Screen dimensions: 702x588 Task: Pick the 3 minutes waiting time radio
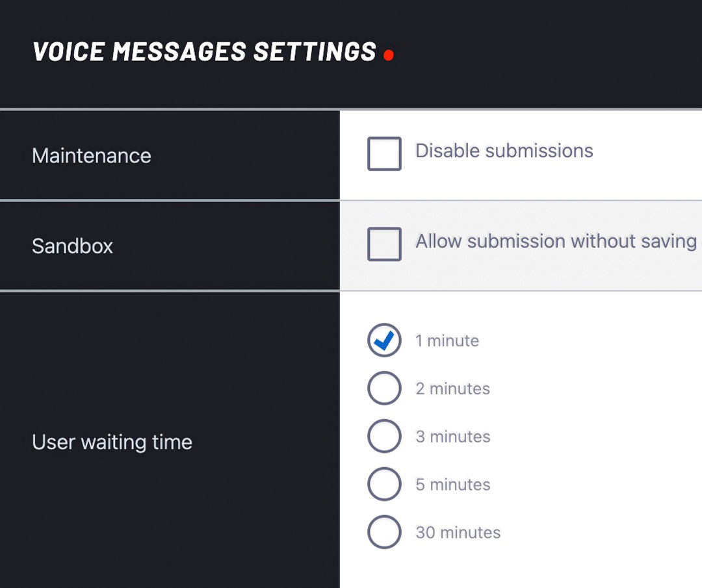(x=384, y=437)
